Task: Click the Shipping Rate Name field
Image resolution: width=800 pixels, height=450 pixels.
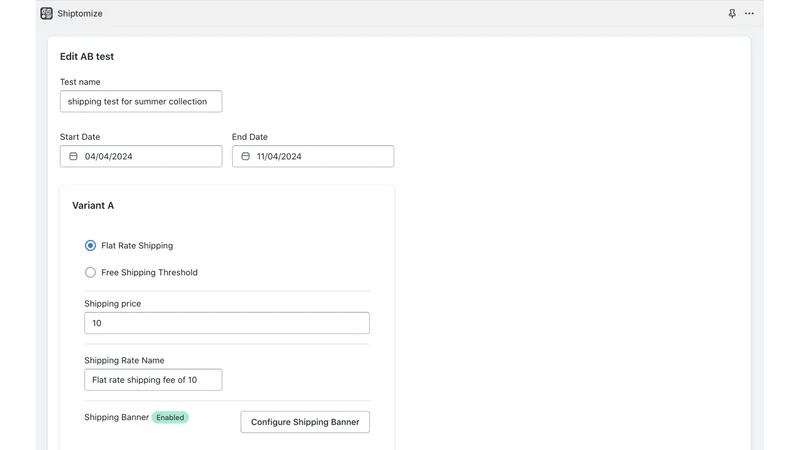Action: (x=153, y=380)
